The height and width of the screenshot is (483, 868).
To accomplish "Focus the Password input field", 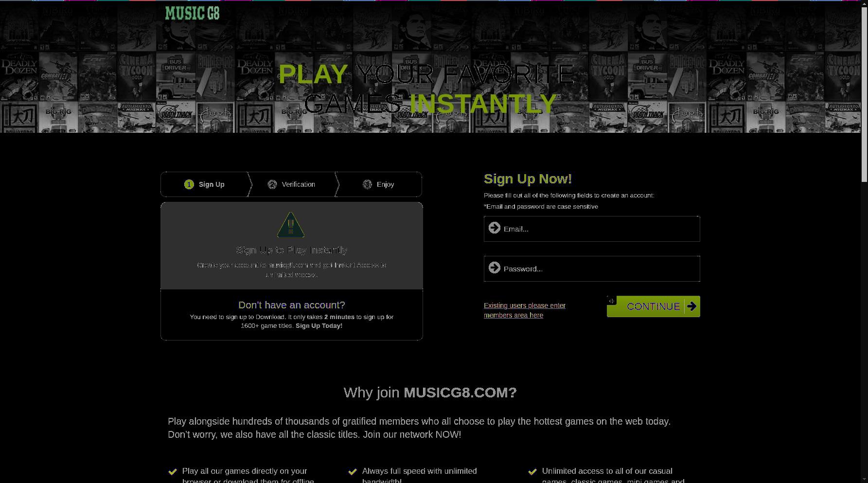I will (x=592, y=268).
